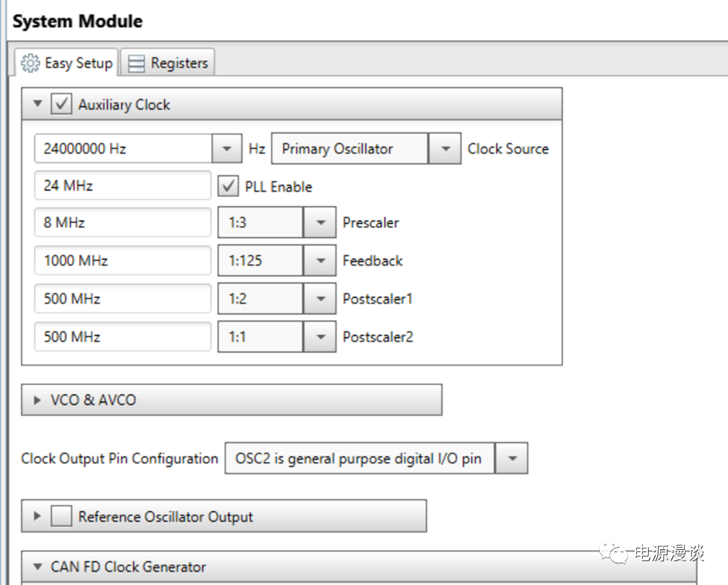Enable the Reference Oscillator Output checkbox
The image size is (728, 585).
pos(61,516)
